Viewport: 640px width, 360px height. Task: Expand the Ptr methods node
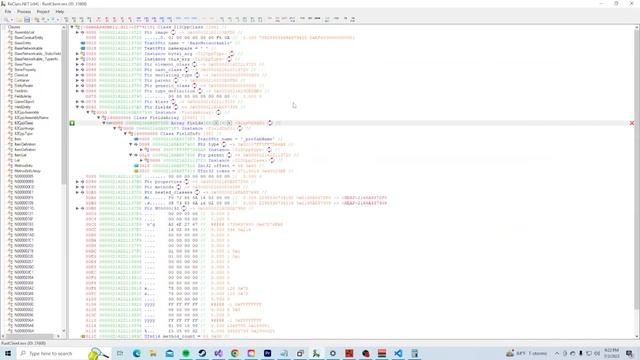(x=78, y=187)
